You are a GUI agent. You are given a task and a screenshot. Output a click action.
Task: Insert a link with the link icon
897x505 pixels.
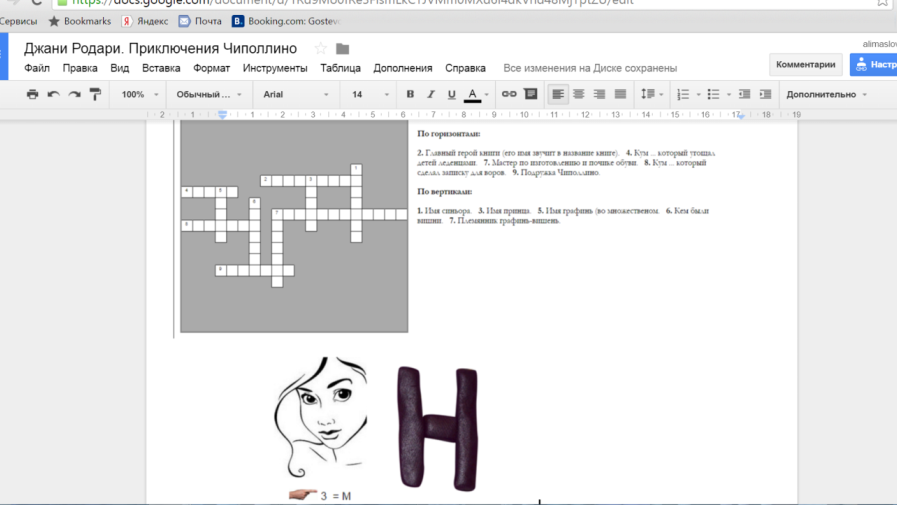(509, 94)
